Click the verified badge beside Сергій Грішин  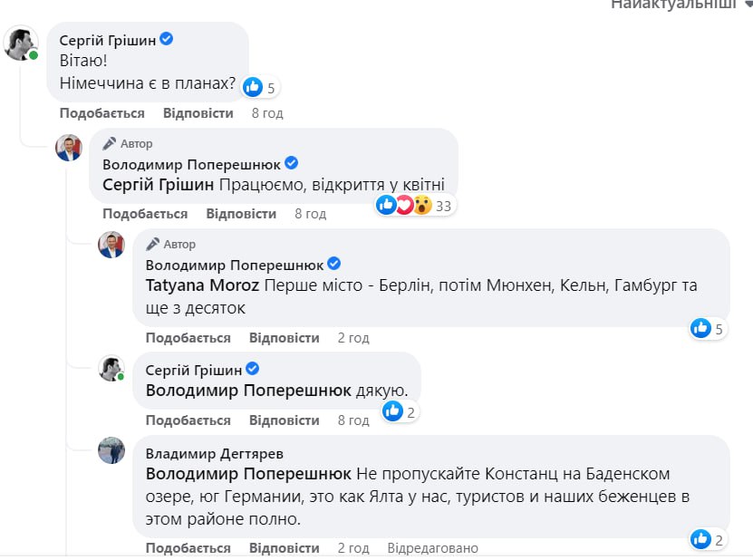point(166,40)
